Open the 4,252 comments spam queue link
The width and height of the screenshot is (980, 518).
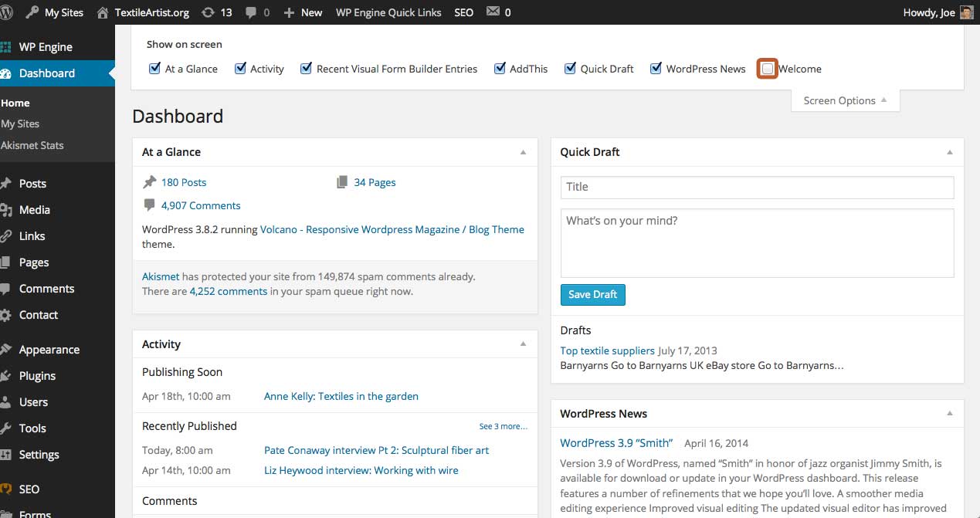pyautogui.click(x=229, y=291)
